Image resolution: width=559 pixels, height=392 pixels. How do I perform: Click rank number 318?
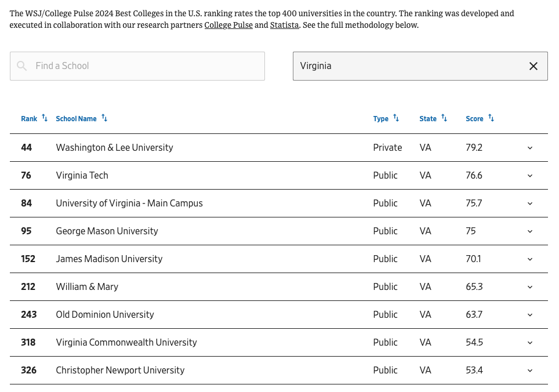tap(28, 342)
